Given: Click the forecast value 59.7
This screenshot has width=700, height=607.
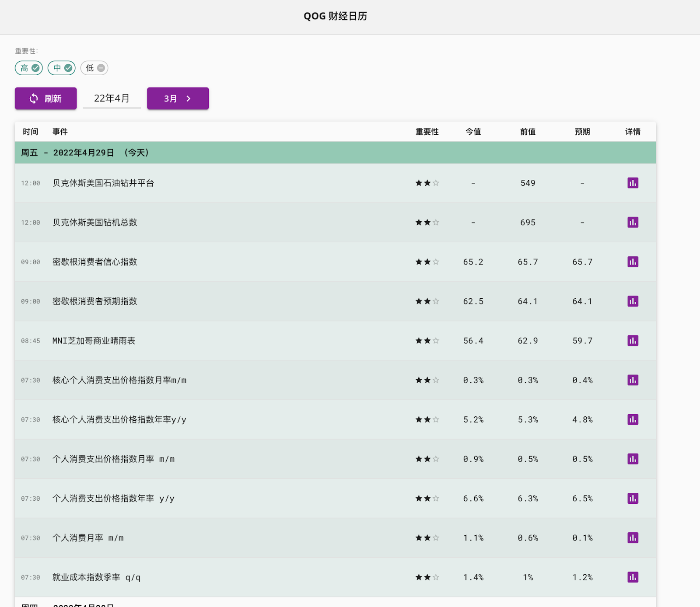Looking at the screenshot, I should [x=582, y=340].
